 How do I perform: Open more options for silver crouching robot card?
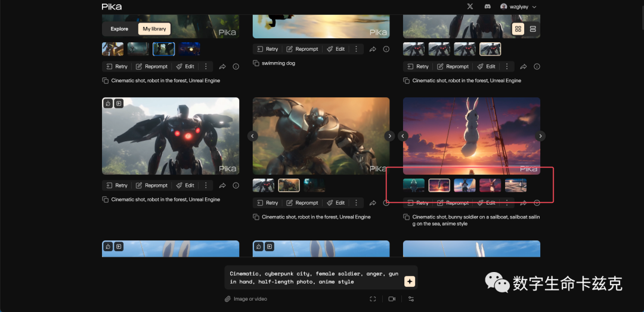coord(356,203)
